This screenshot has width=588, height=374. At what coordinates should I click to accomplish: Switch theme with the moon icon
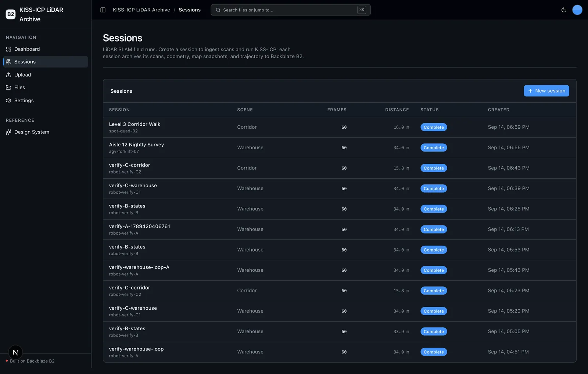(x=564, y=10)
